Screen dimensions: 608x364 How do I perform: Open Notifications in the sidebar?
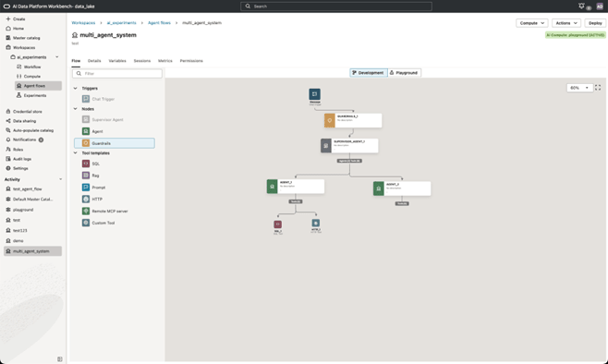(x=24, y=140)
